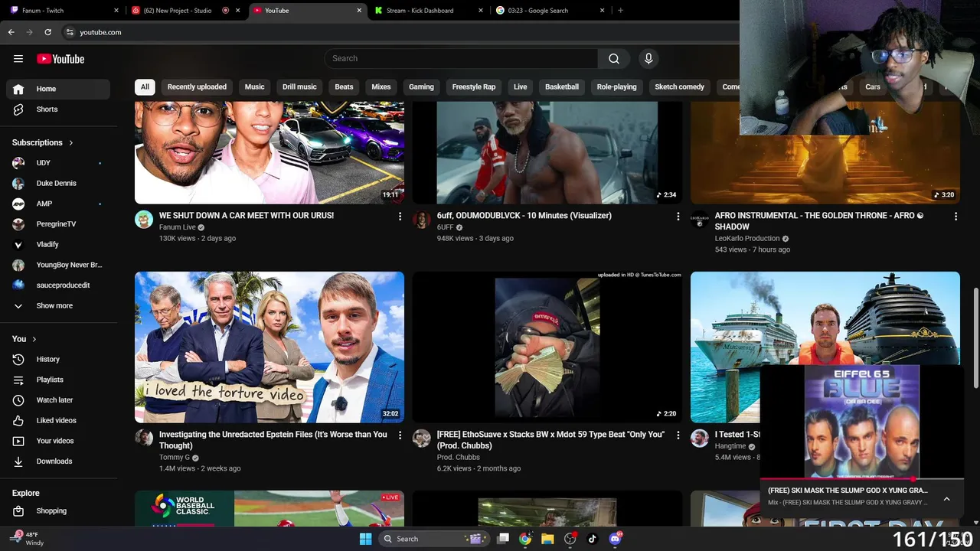Open Epstein Files video thumbnail
The image size is (980, 551).
pyautogui.click(x=269, y=347)
